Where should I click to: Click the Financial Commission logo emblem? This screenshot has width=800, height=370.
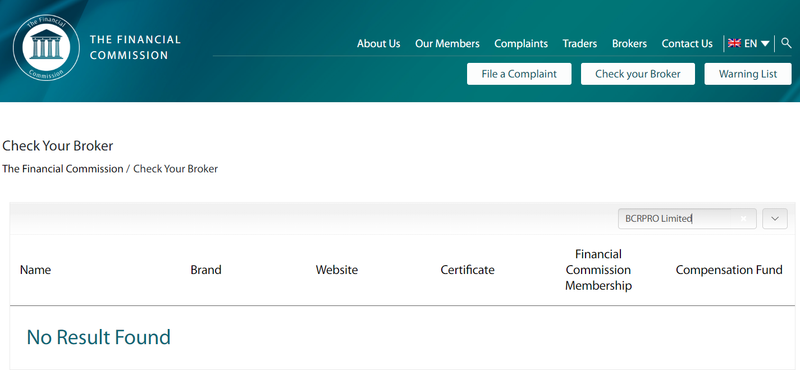point(46,47)
